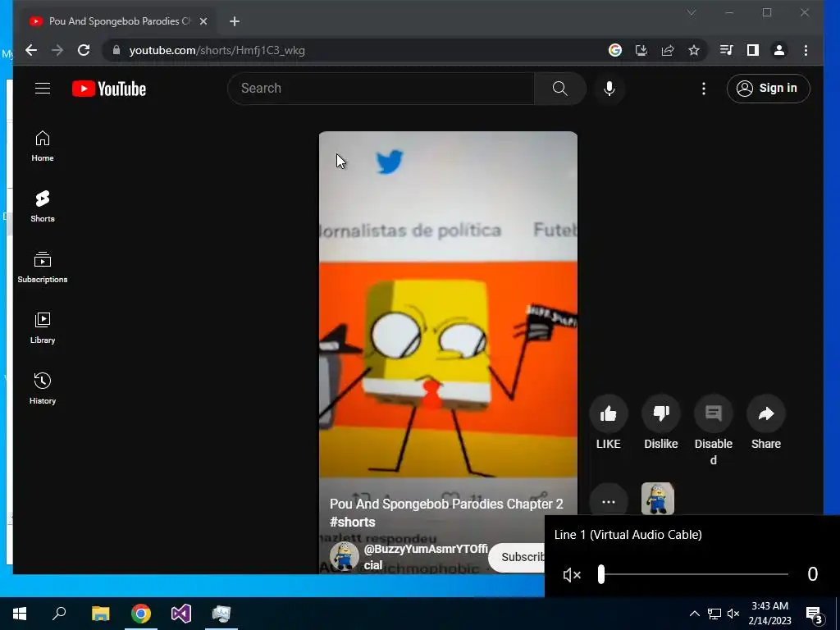The width and height of the screenshot is (840, 630).
Task: Install app using address bar install icon
Action: 641,50
